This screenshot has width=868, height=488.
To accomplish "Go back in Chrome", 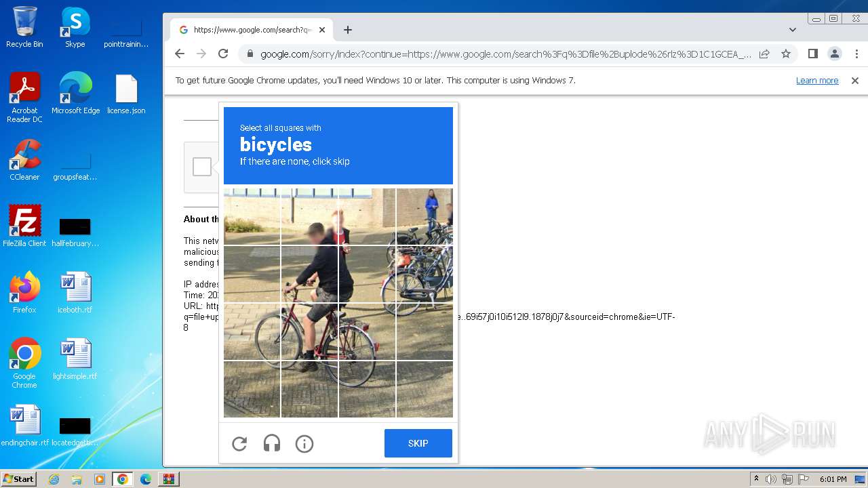I will tap(180, 54).
